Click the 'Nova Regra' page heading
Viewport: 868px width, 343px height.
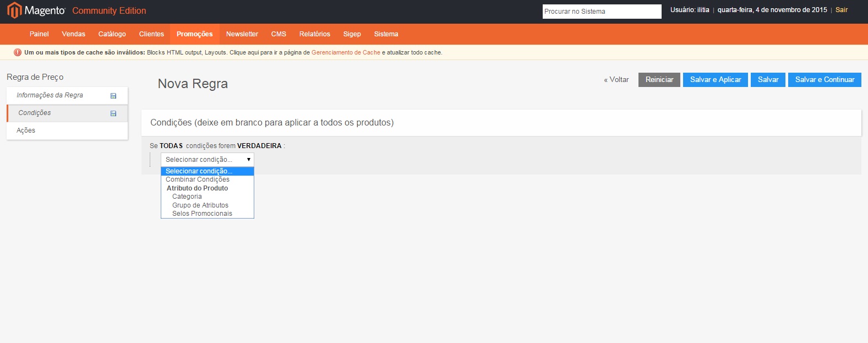[193, 84]
